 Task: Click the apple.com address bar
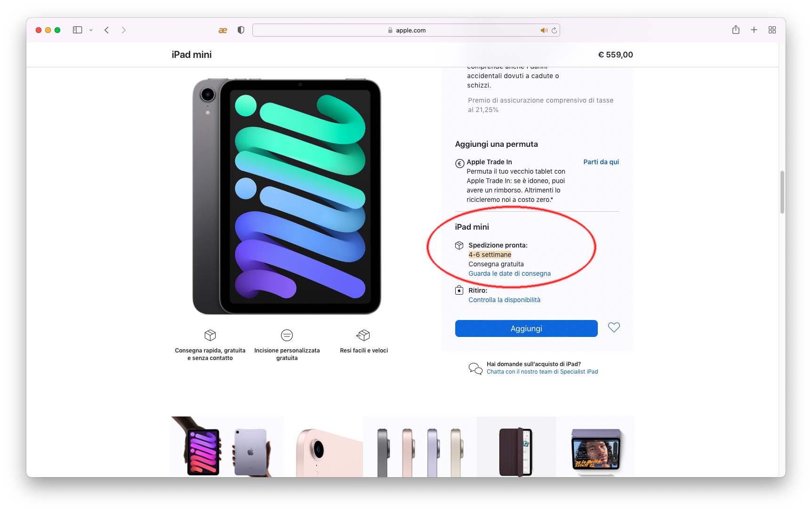(x=406, y=30)
